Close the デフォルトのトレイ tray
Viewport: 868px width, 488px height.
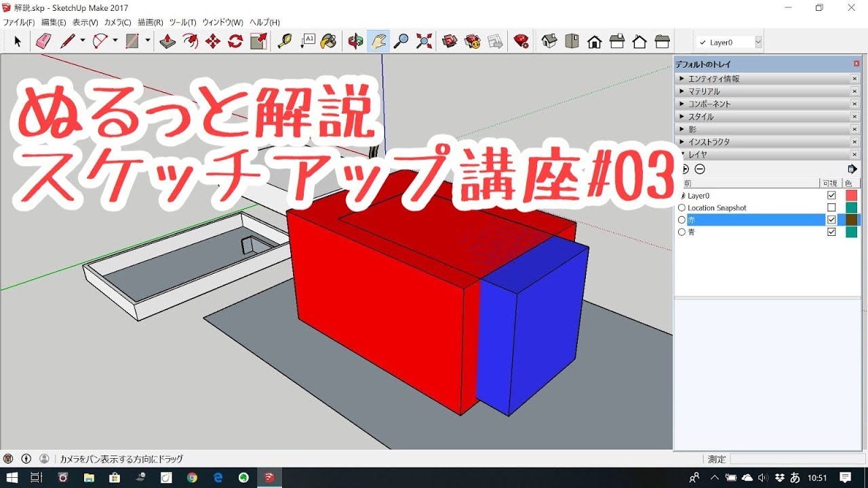pyautogui.click(x=856, y=64)
